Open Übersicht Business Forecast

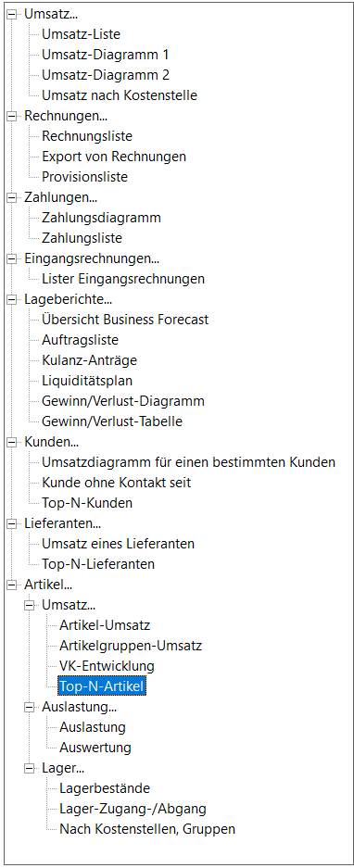[x=125, y=320]
